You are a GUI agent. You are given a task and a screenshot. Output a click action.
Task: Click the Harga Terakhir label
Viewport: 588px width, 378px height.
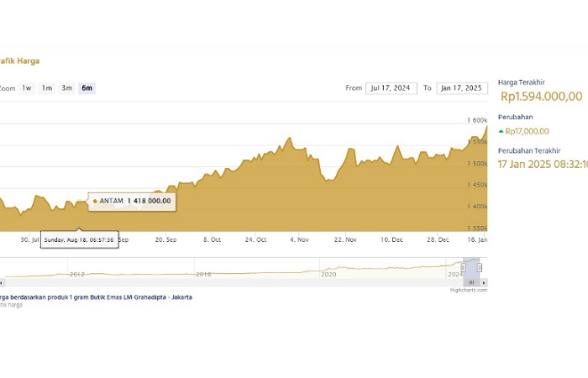[522, 82]
